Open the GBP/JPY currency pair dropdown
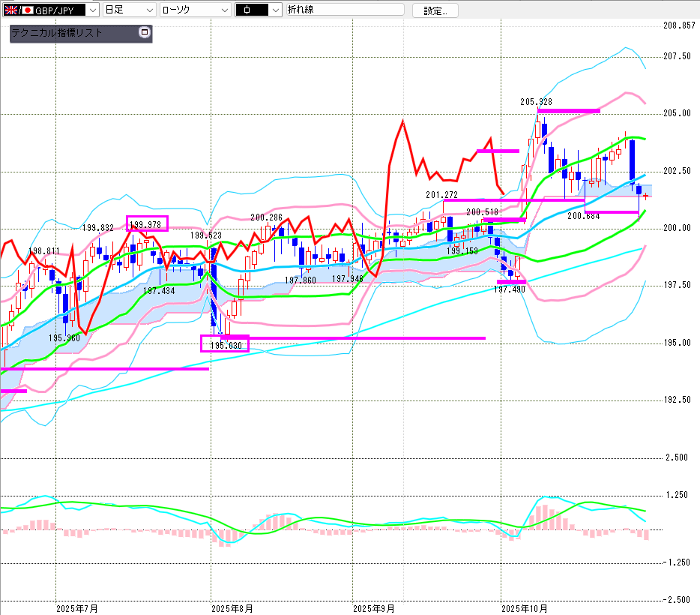The width and height of the screenshot is (700, 615). click(92, 10)
